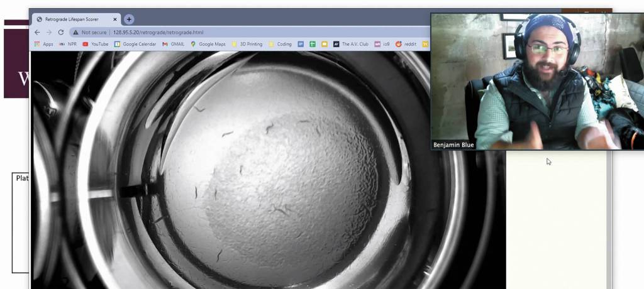Open the NPR bookmark
The width and height of the screenshot is (644, 289).
pyautogui.click(x=67, y=44)
